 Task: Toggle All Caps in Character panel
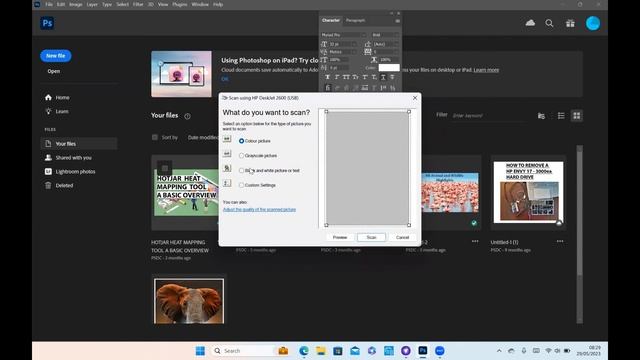(x=346, y=77)
